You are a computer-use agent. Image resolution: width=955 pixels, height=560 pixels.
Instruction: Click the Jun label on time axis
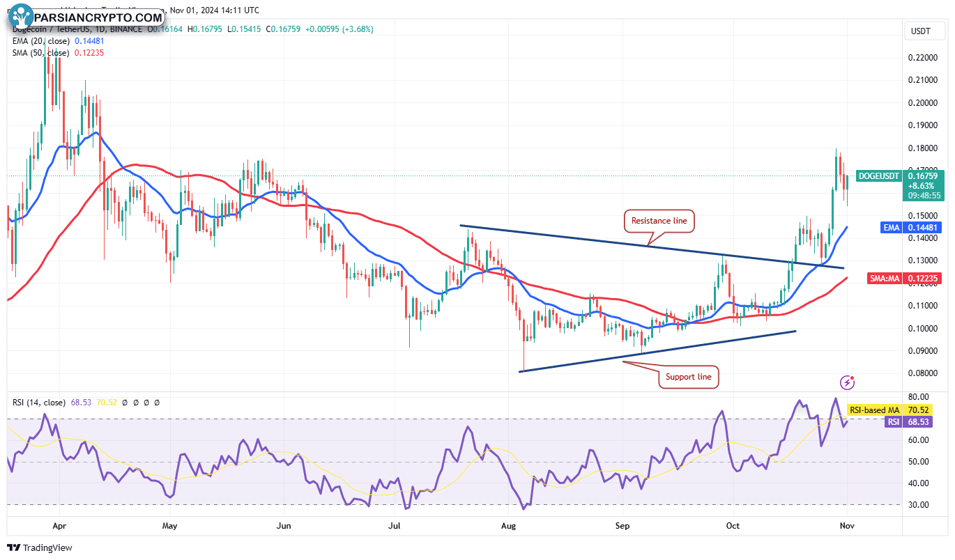(x=283, y=527)
